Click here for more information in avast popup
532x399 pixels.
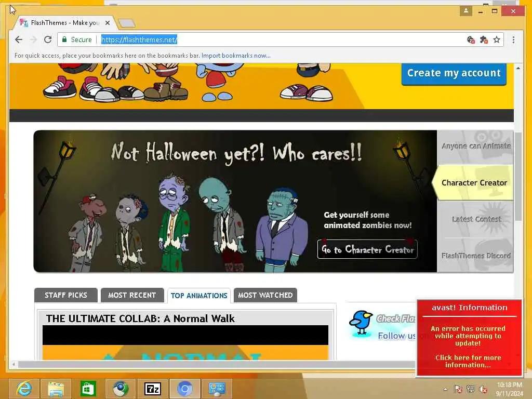click(x=468, y=362)
